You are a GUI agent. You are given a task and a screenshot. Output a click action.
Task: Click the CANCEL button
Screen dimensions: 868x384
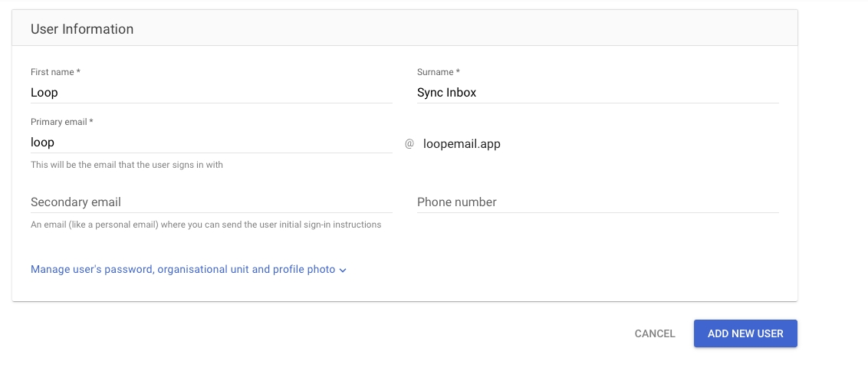655,333
